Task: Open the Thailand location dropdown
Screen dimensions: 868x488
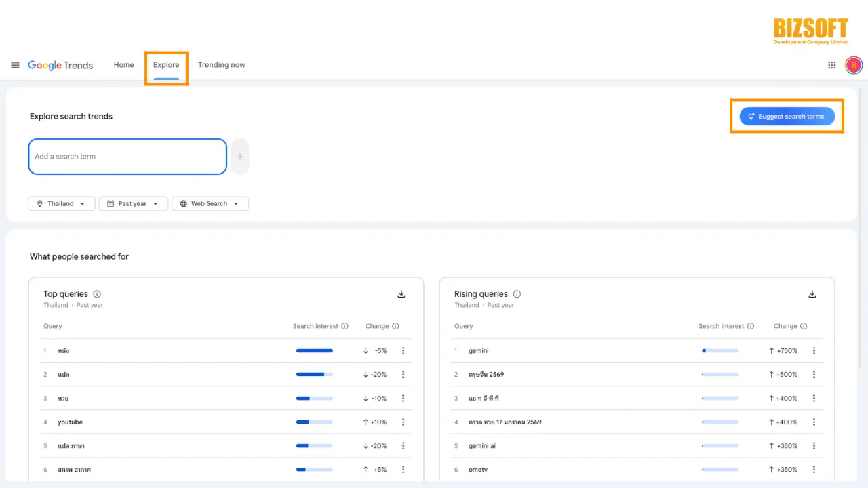Action: [x=61, y=203]
